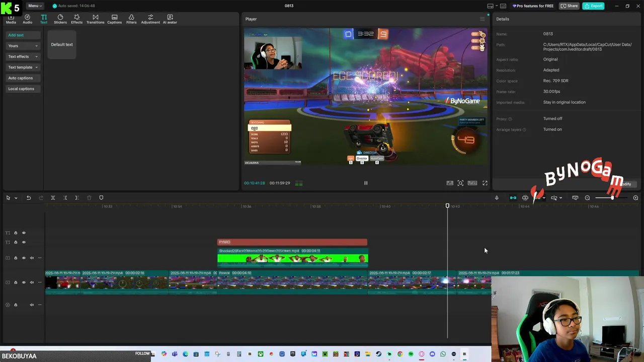This screenshot has width=644, height=362.
Task: Adjust the timeline zoom slider handle
Action: click(612, 198)
